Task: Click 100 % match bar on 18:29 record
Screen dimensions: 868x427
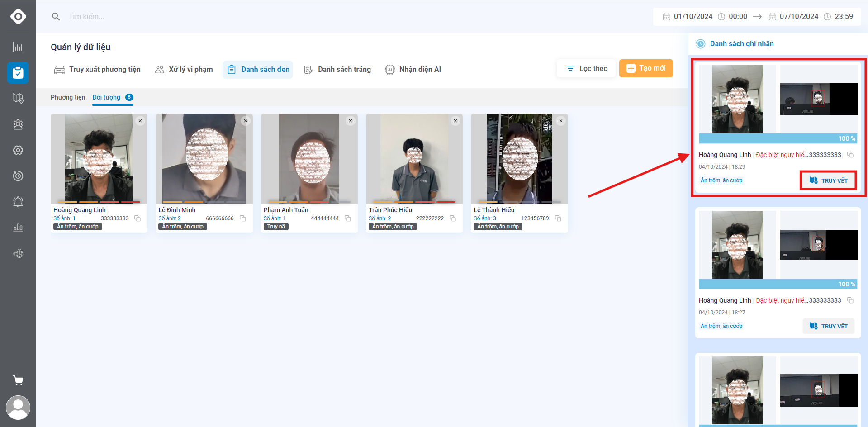Action: tap(778, 138)
